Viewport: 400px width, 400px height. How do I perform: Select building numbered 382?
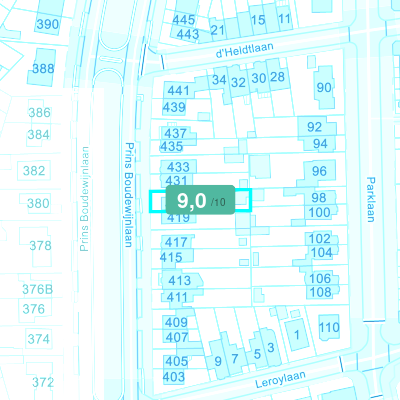click(x=34, y=171)
